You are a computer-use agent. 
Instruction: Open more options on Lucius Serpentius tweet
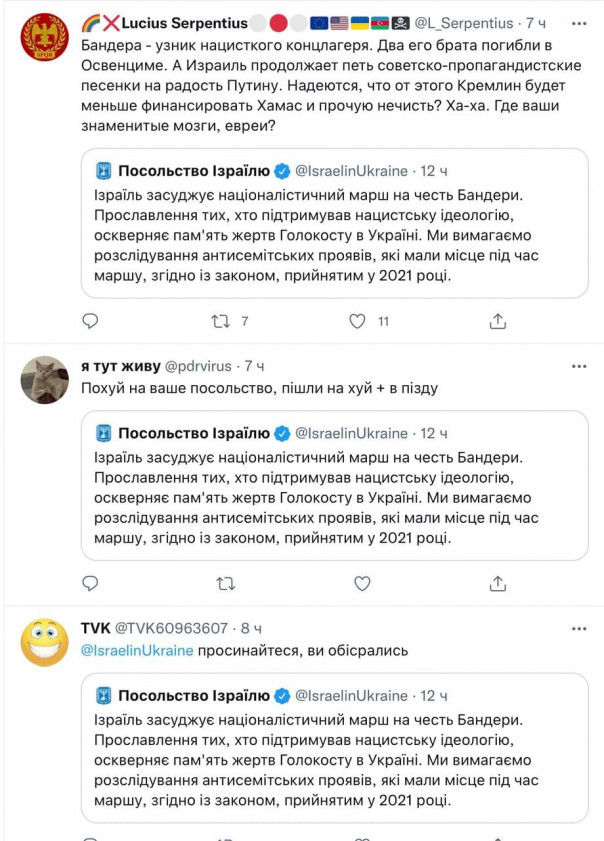[579, 23]
